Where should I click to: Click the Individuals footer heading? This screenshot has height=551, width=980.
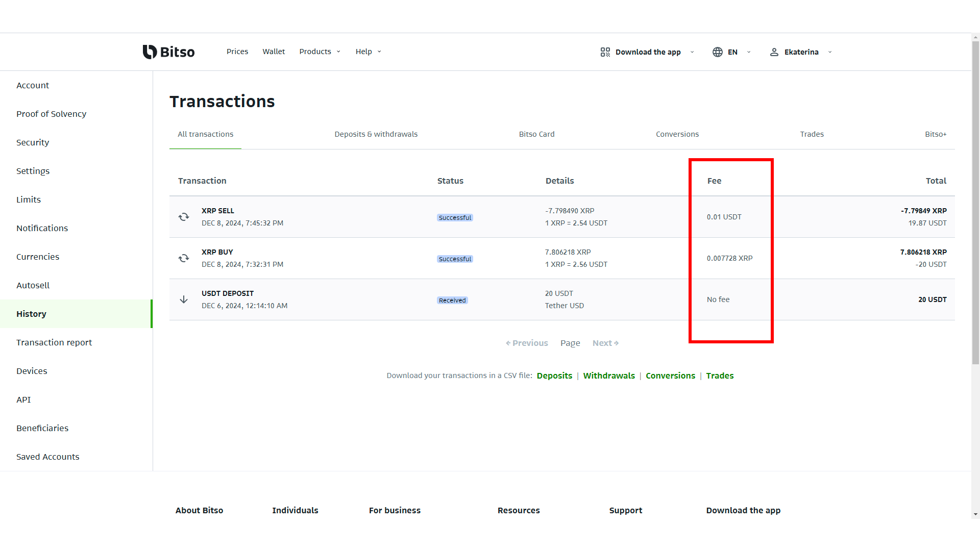coord(295,510)
